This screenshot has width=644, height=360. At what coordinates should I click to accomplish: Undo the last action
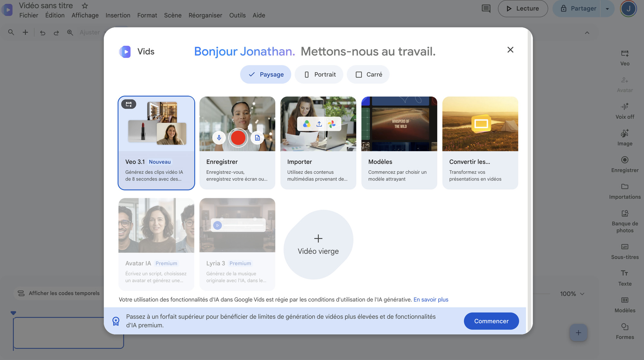(x=43, y=32)
